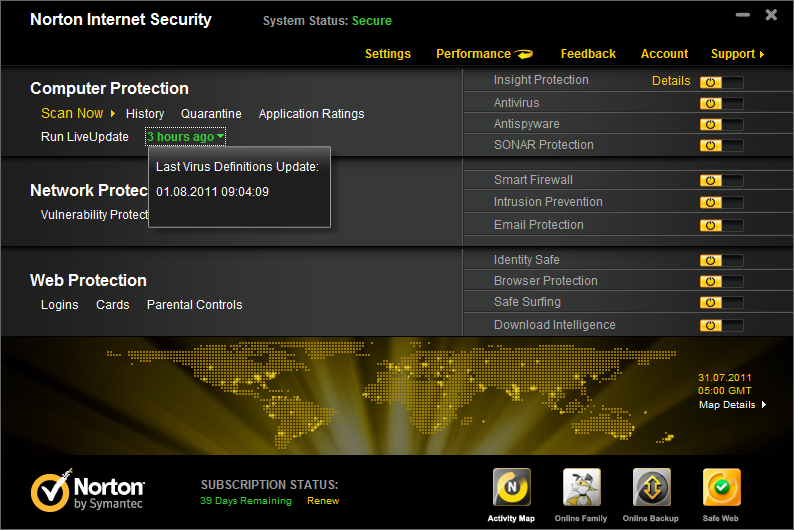Open the Settings menu
This screenshot has height=530, width=794.
tap(387, 54)
